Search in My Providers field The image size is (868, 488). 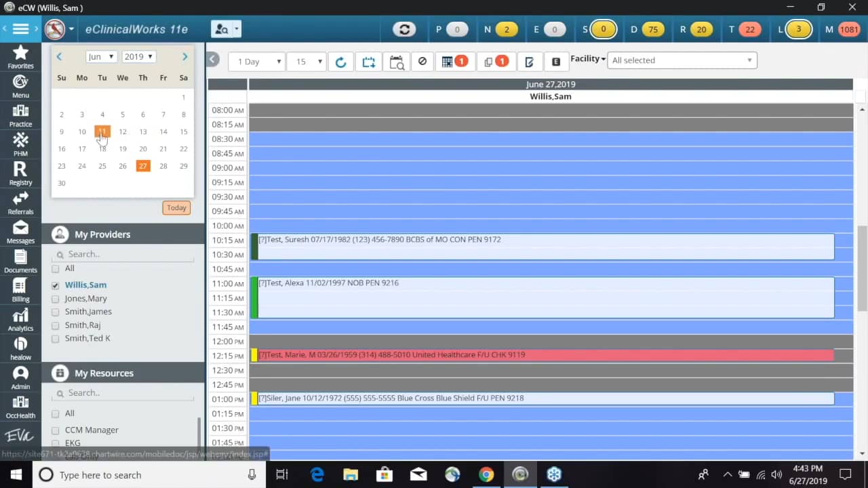coord(123,254)
